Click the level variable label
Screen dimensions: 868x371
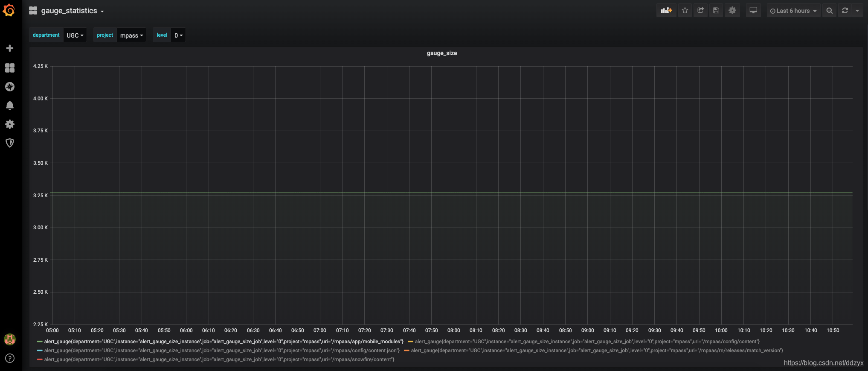(162, 35)
